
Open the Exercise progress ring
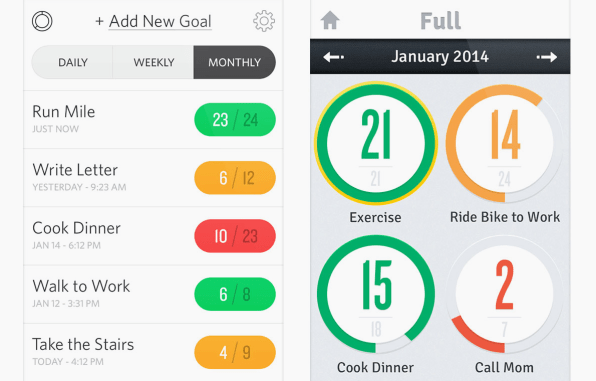pos(376,143)
